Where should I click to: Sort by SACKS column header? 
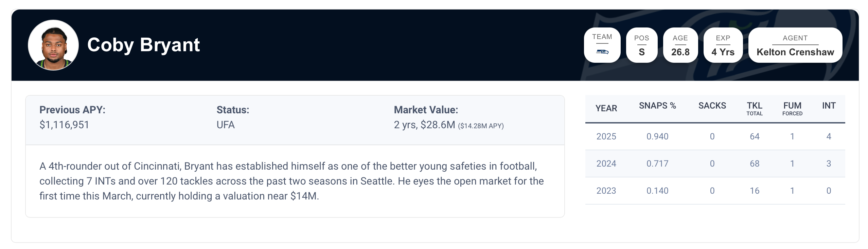712,106
